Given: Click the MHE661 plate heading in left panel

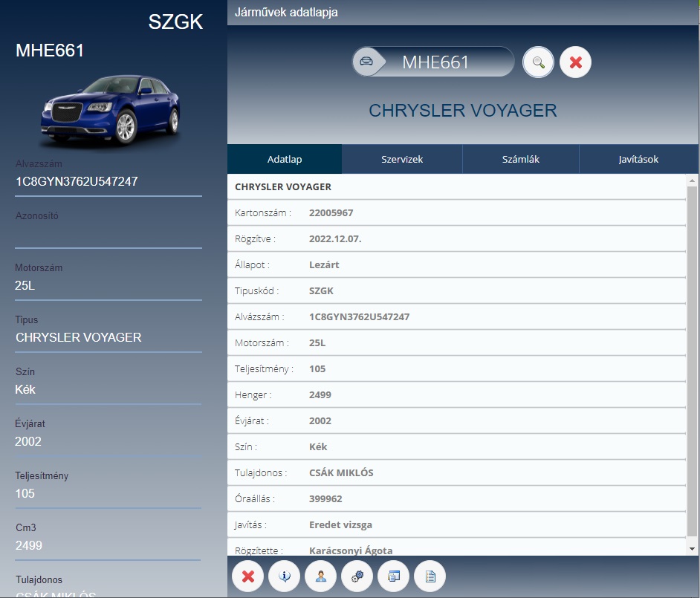Looking at the screenshot, I should click(x=50, y=51).
